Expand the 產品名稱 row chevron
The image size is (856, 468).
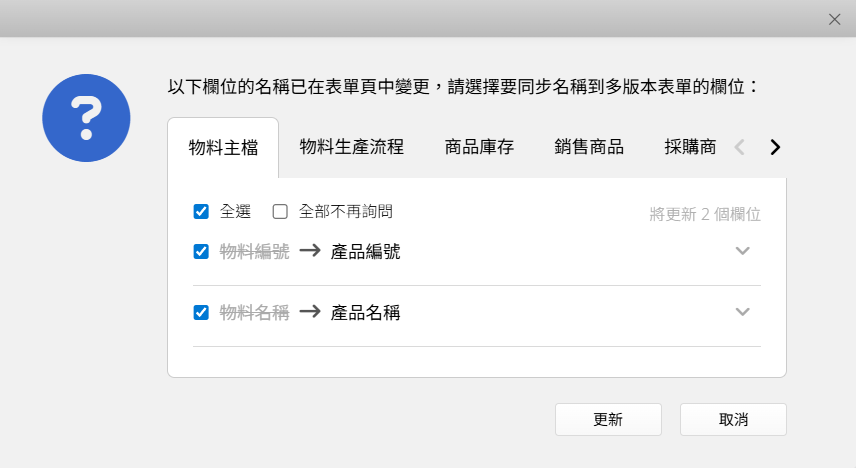click(x=742, y=312)
